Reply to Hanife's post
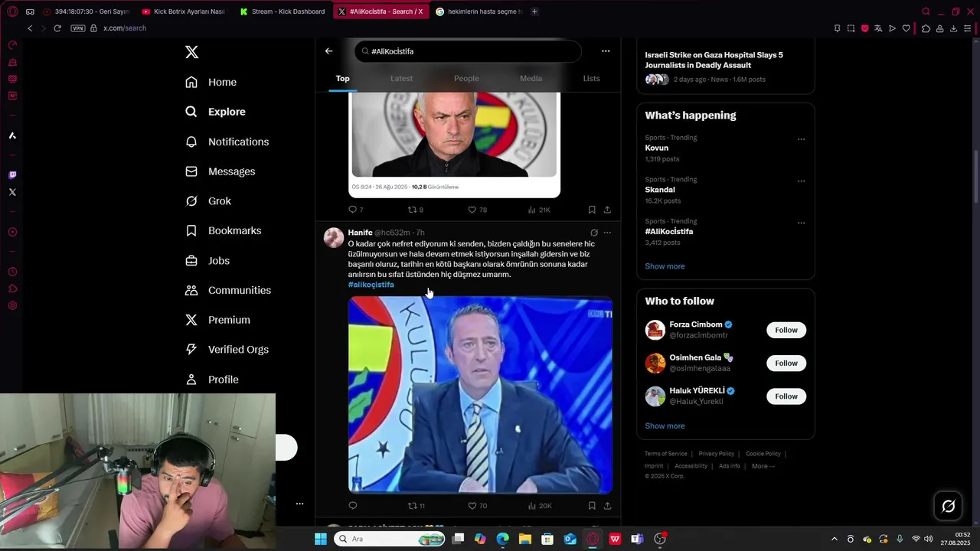980x551 pixels. pyautogui.click(x=352, y=506)
